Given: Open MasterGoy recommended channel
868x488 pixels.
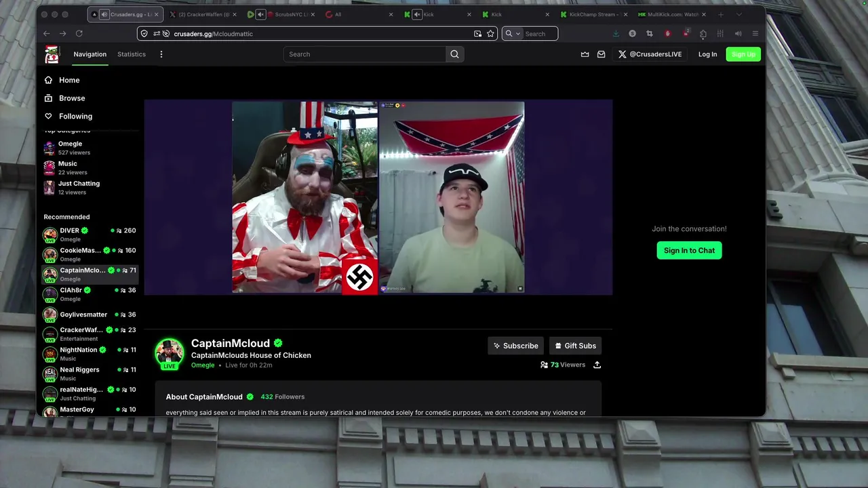Looking at the screenshot, I should (90, 410).
